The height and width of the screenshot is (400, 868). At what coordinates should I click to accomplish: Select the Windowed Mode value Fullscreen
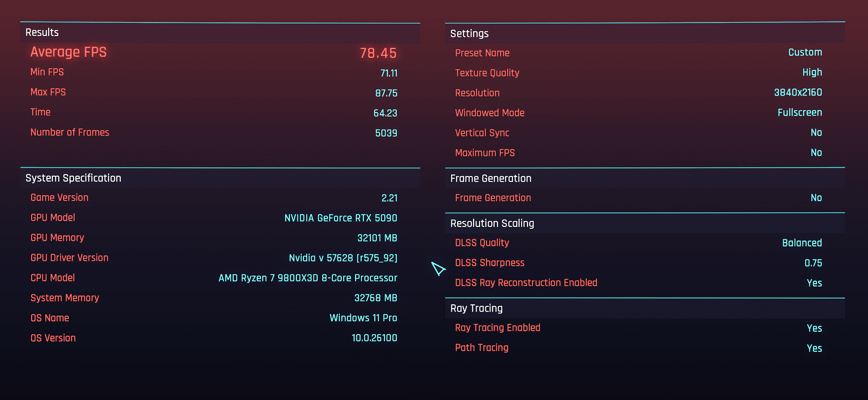[x=800, y=112]
